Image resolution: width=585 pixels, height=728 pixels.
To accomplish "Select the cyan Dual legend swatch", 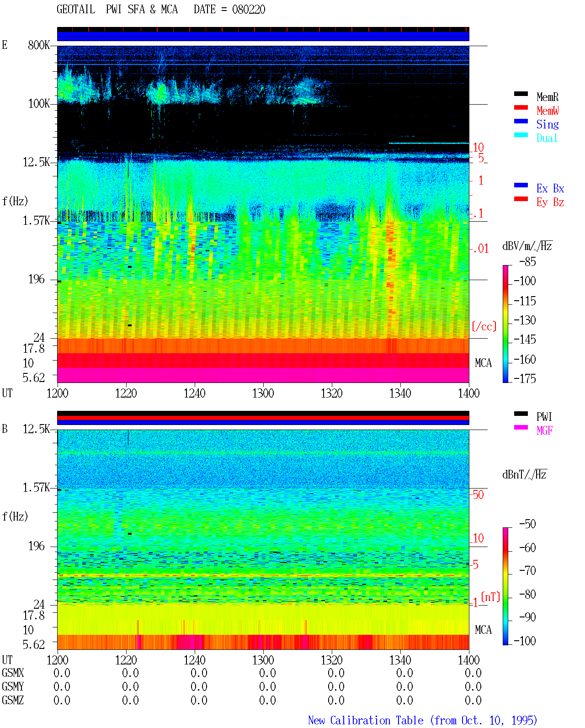I will [521, 135].
